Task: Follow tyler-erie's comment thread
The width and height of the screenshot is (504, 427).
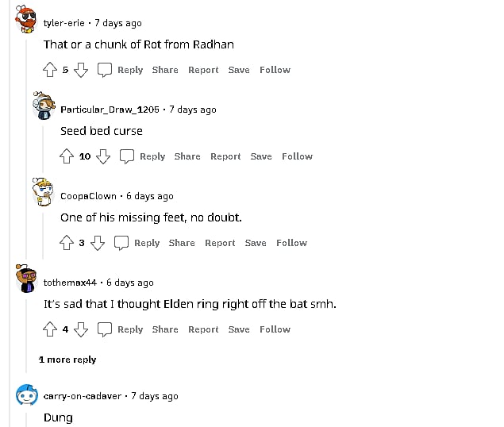Action: 275,70
